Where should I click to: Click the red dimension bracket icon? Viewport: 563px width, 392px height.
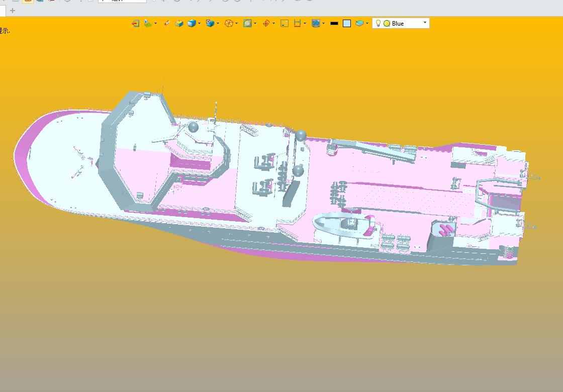tap(297, 23)
